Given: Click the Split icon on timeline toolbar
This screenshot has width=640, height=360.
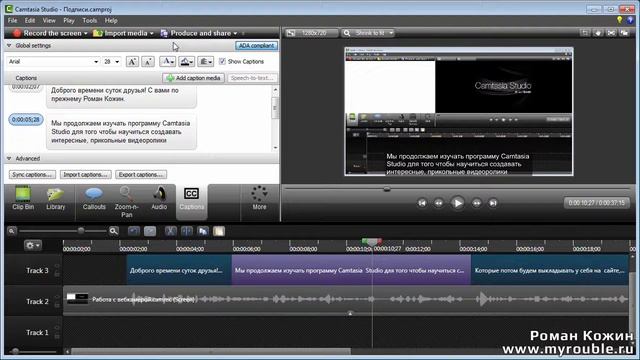Looking at the screenshot, I should tap(187, 231).
